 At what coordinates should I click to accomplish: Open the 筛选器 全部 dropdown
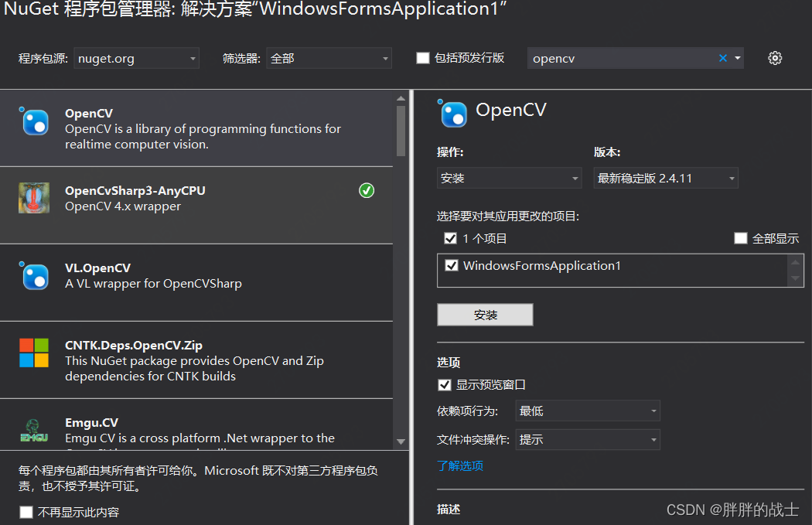(329, 58)
